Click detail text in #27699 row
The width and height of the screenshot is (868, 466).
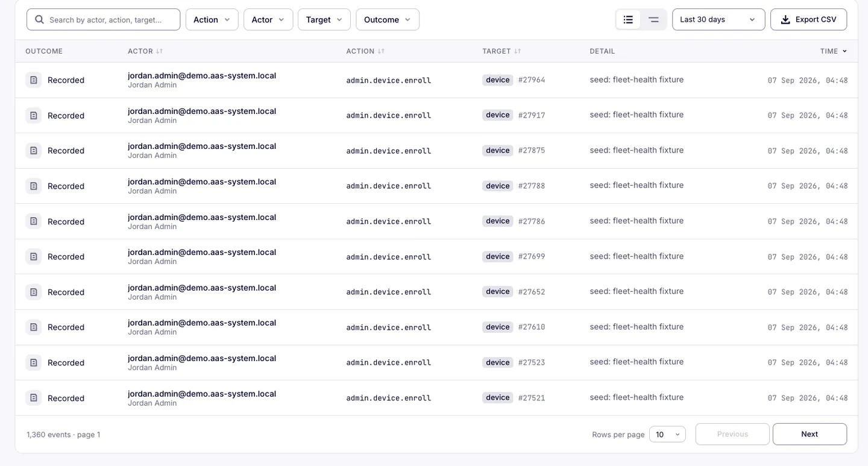point(637,256)
